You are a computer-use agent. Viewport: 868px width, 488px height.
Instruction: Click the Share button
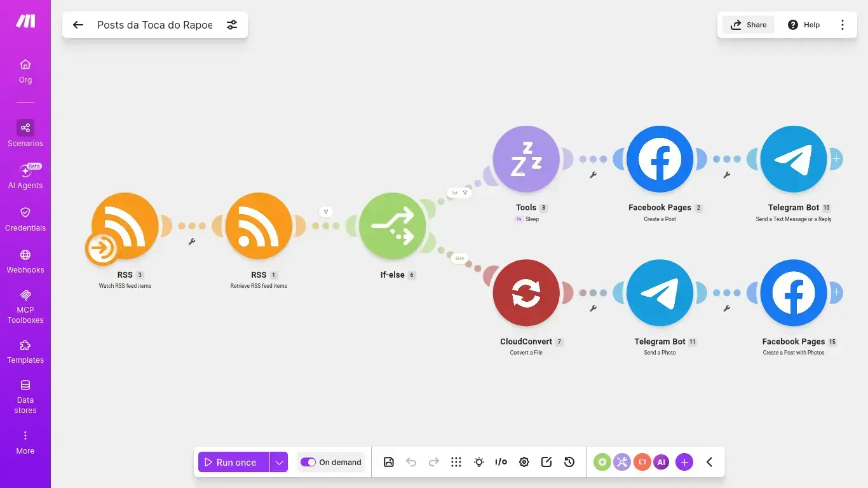pos(749,25)
